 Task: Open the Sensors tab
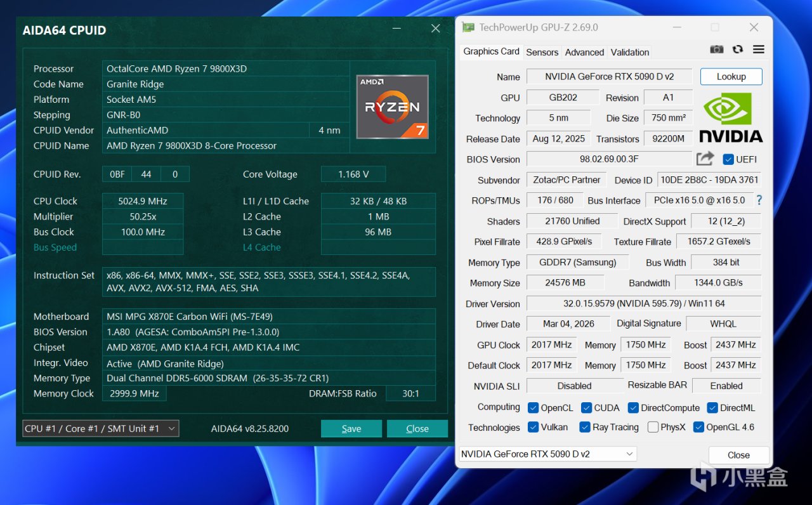pyautogui.click(x=542, y=52)
